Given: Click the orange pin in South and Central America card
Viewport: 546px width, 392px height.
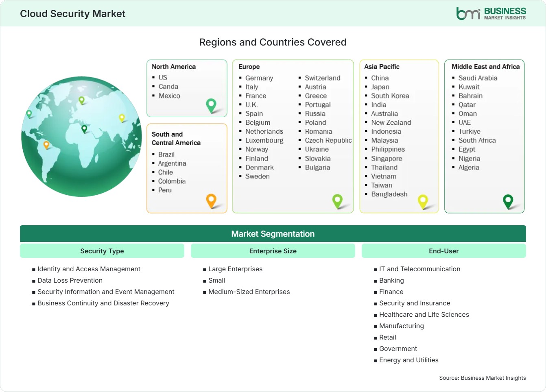Looking at the screenshot, I should (211, 201).
